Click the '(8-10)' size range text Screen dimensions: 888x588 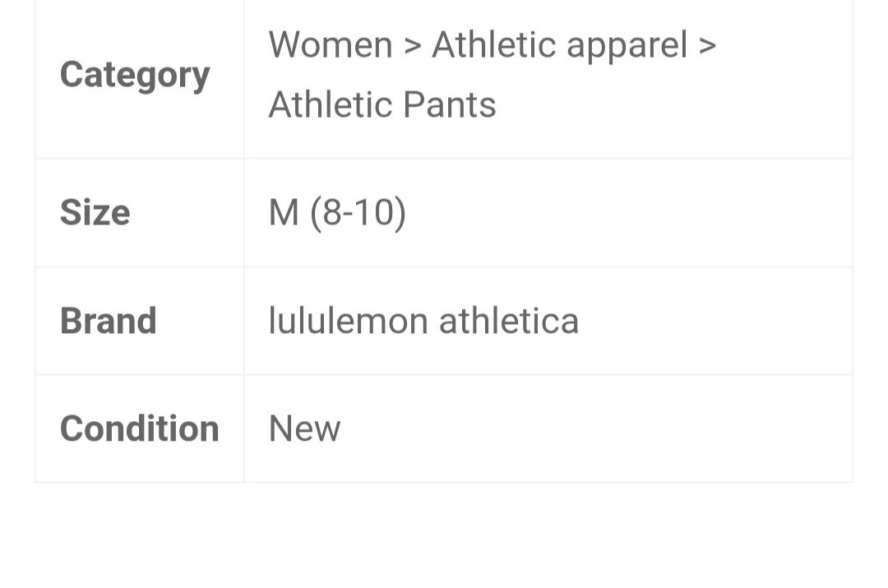[358, 213]
